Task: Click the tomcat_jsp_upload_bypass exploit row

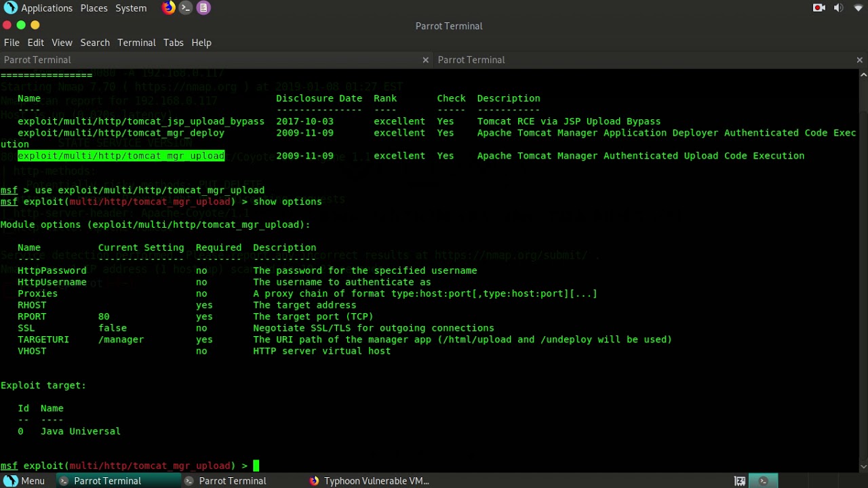Action: 339,121
